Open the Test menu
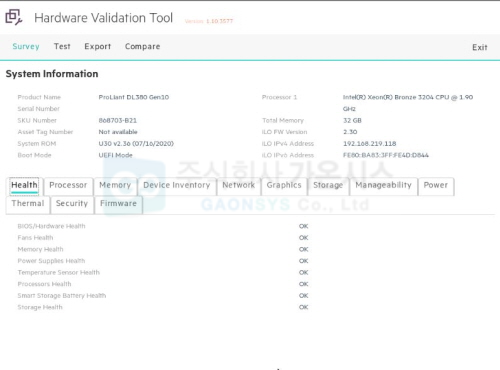Viewport: 500px width, 370px height. point(62,46)
